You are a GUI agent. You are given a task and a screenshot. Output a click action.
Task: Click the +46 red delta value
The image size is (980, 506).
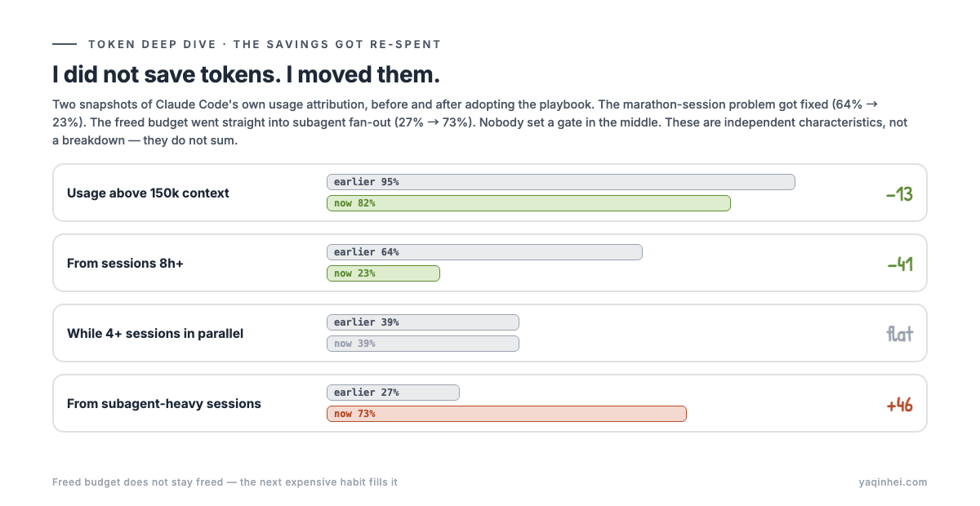pos(899,405)
